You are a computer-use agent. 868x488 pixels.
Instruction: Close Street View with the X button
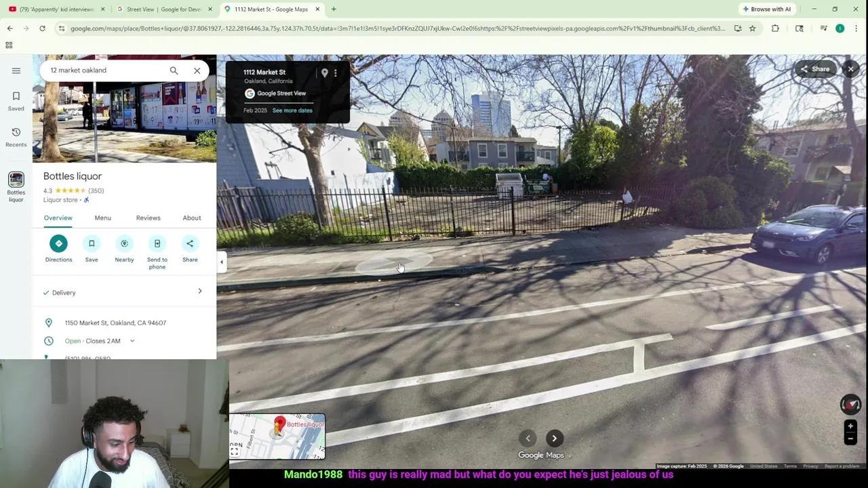point(850,69)
